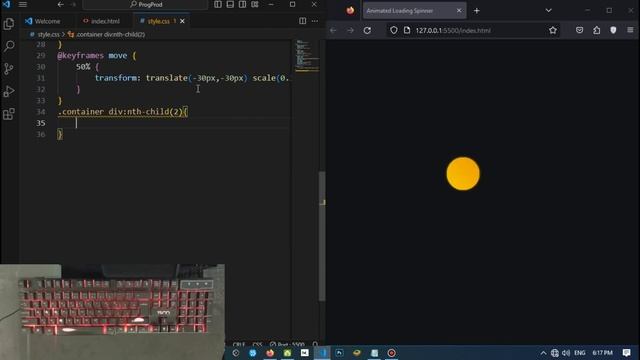
Task: Click 'transform' property on line 31
Action: (x=116, y=78)
